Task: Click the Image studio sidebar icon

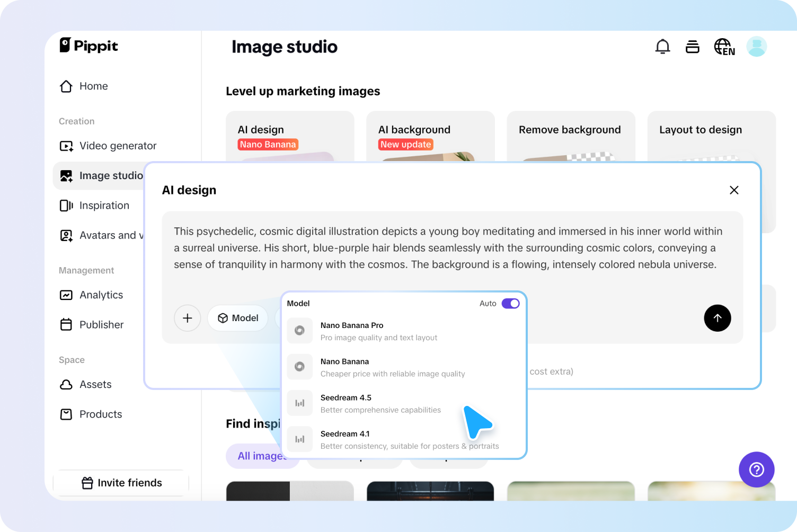Action: pyautogui.click(x=66, y=176)
